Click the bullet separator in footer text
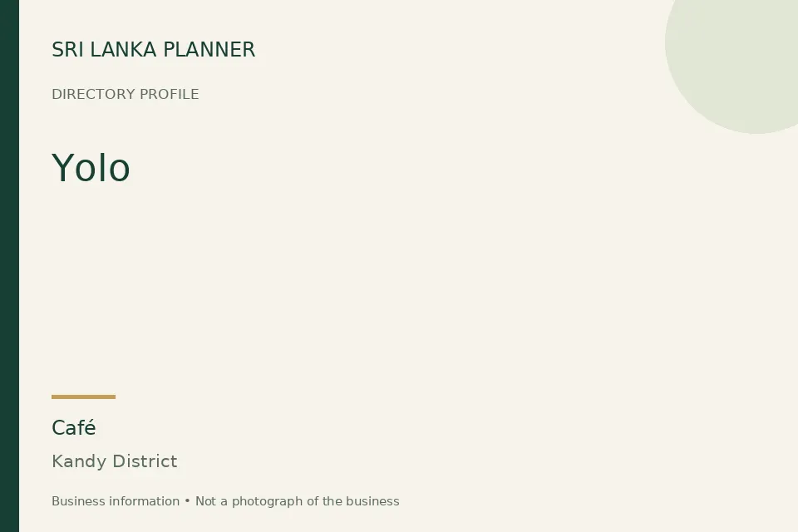 point(187,501)
